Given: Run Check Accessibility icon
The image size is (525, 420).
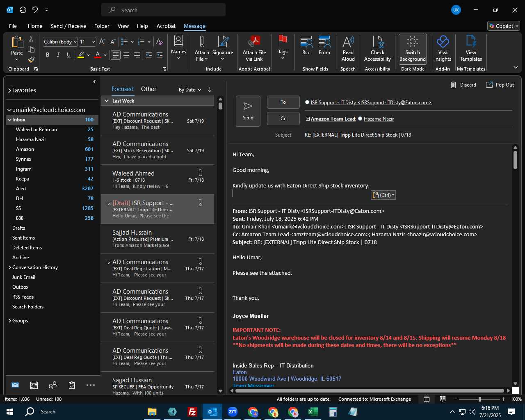Looking at the screenshot, I should (x=378, y=41).
